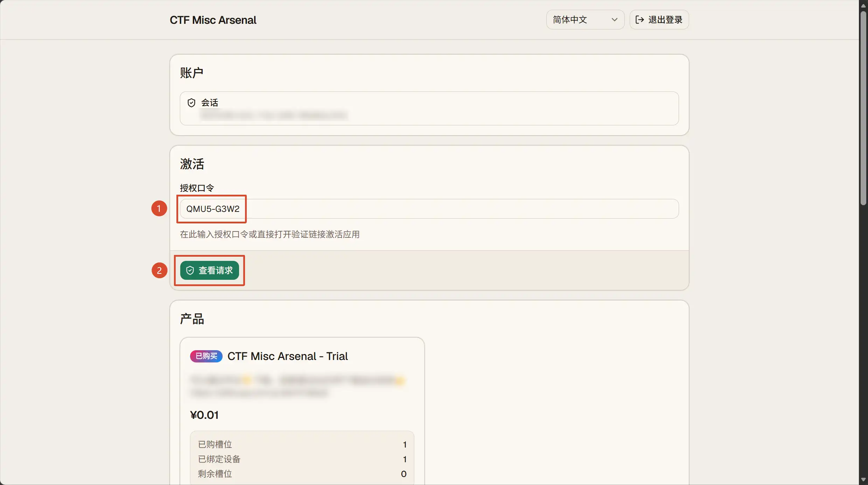The width and height of the screenshot is (868, 485).
Task: Click the 已绑定设备 row label
Action: [x=219, y=459]
